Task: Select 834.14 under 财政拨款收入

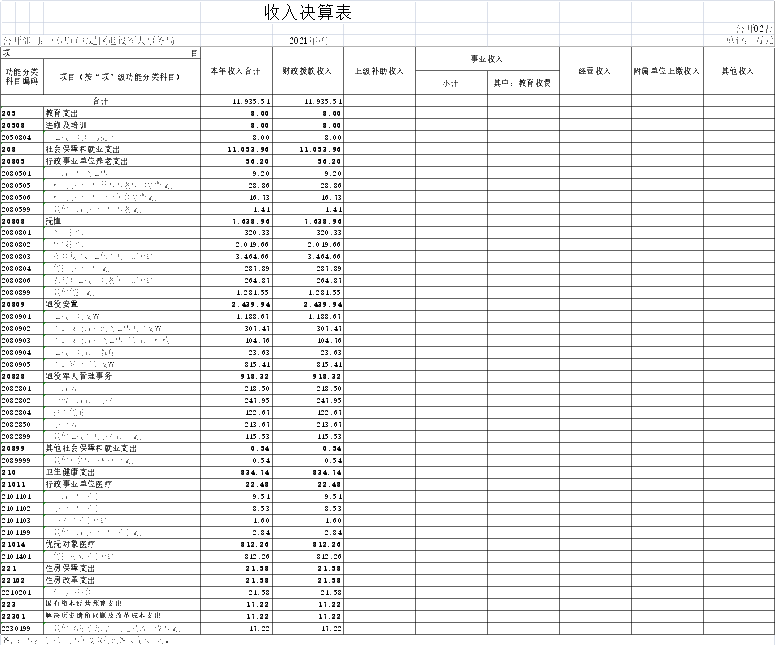Action: (x=308, y=473)
